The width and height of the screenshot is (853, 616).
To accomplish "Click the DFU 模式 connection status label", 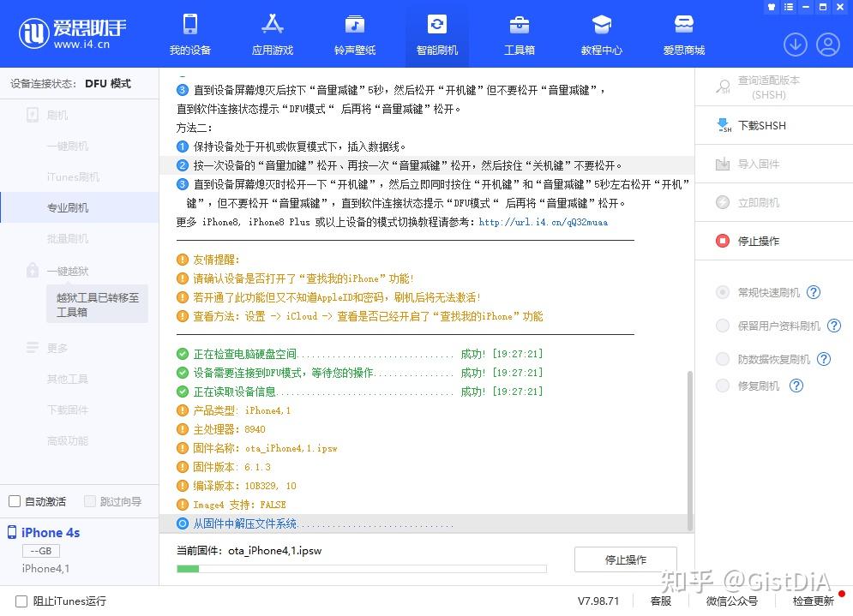I will pyautogui.click(x=108, y=83).
